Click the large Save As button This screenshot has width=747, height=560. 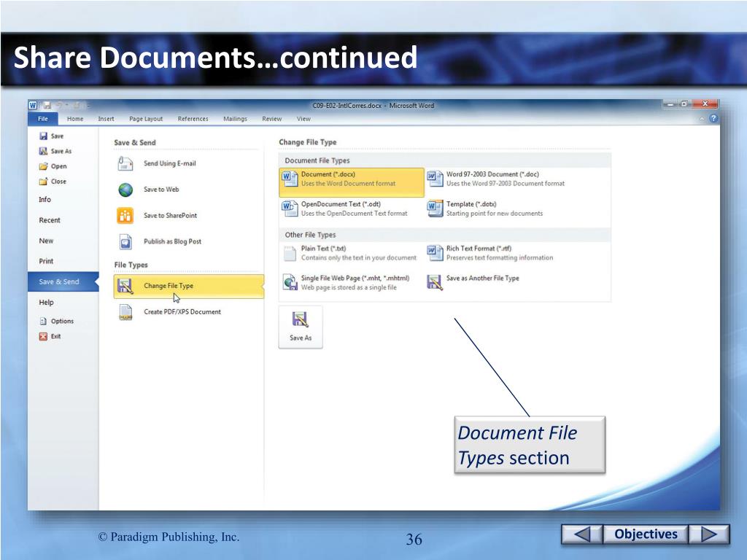(301, 327)
